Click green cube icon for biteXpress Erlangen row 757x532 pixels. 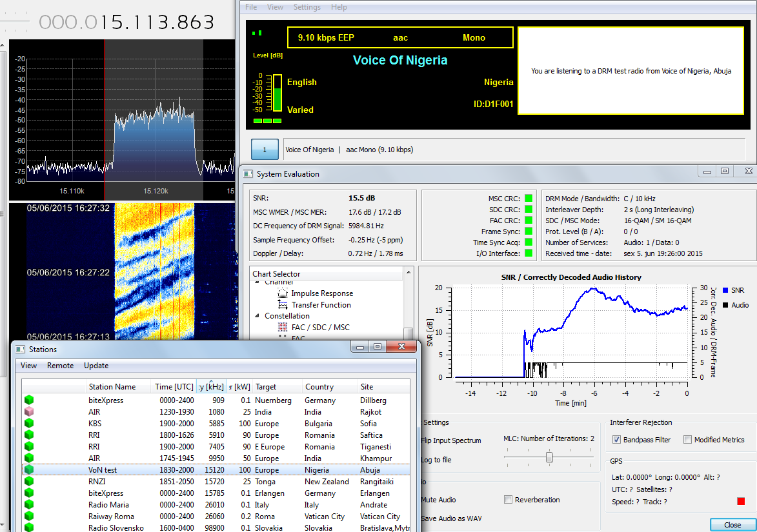tap(29, 493)
